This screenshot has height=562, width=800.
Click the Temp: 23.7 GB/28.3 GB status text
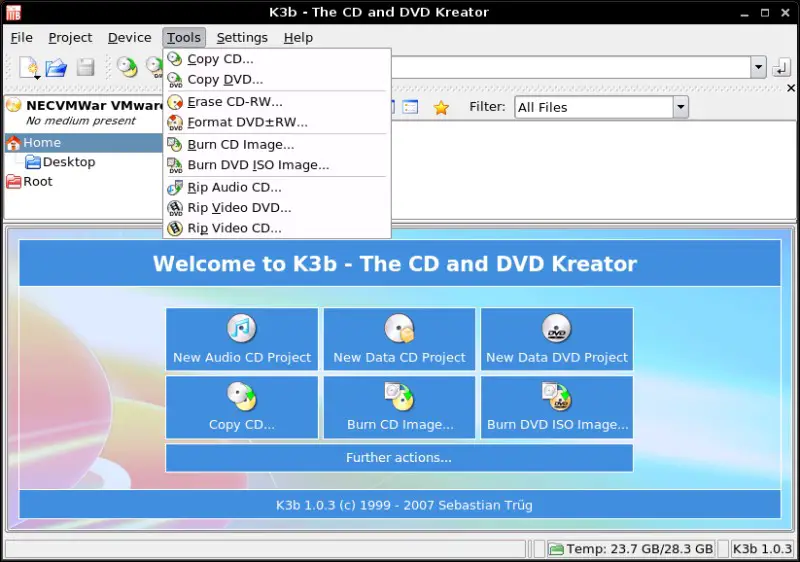[x=639, y=549]
